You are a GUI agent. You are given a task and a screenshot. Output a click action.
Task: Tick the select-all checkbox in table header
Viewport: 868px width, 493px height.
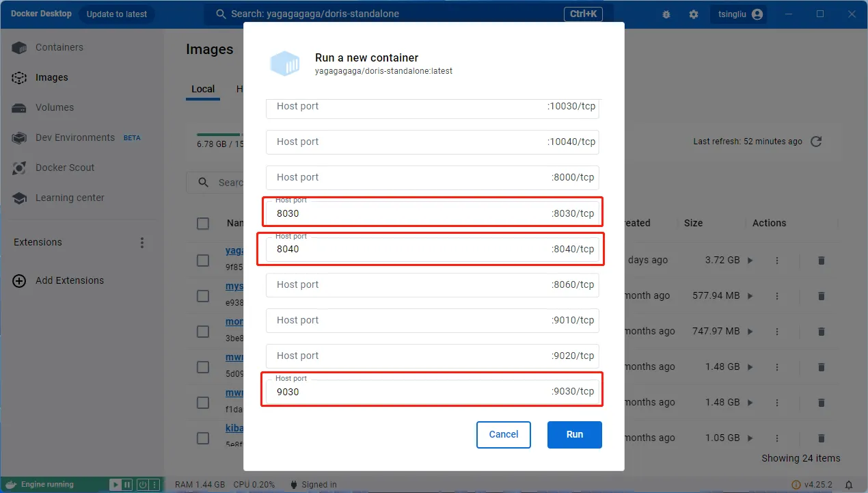pos(203,224)
